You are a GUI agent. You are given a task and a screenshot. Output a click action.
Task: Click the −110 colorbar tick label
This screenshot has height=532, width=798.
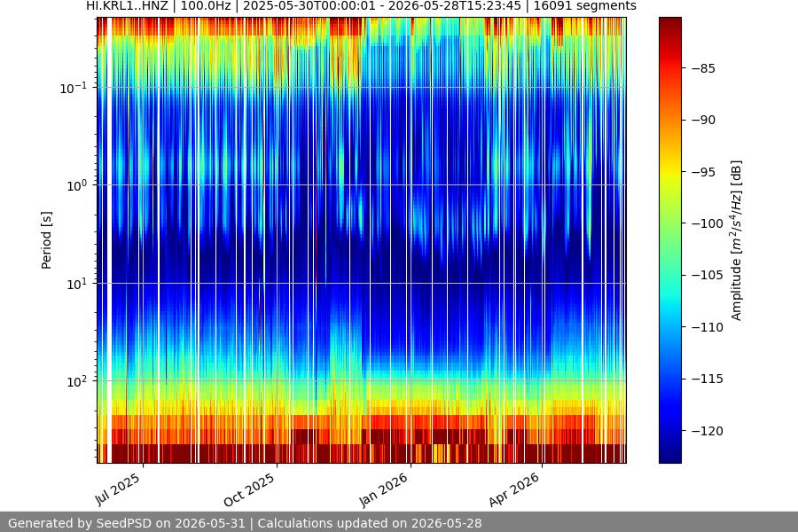tap(708, 327)
